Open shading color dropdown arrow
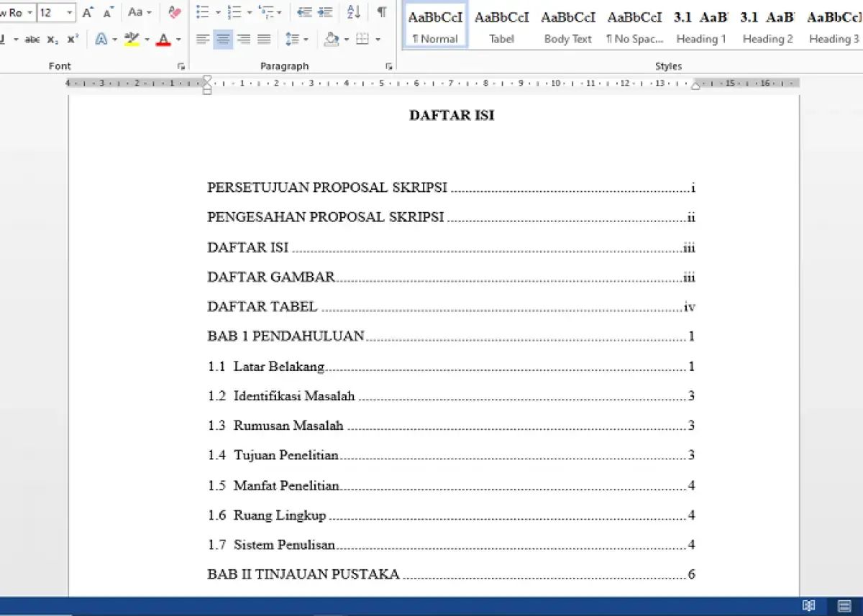 [345, 40]
